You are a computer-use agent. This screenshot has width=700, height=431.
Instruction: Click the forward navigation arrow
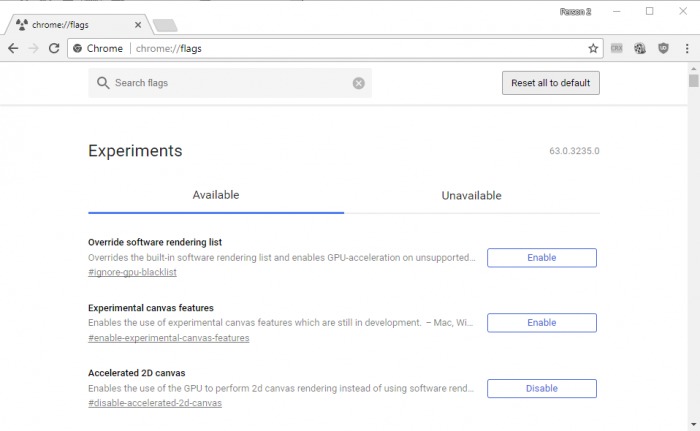33,48
